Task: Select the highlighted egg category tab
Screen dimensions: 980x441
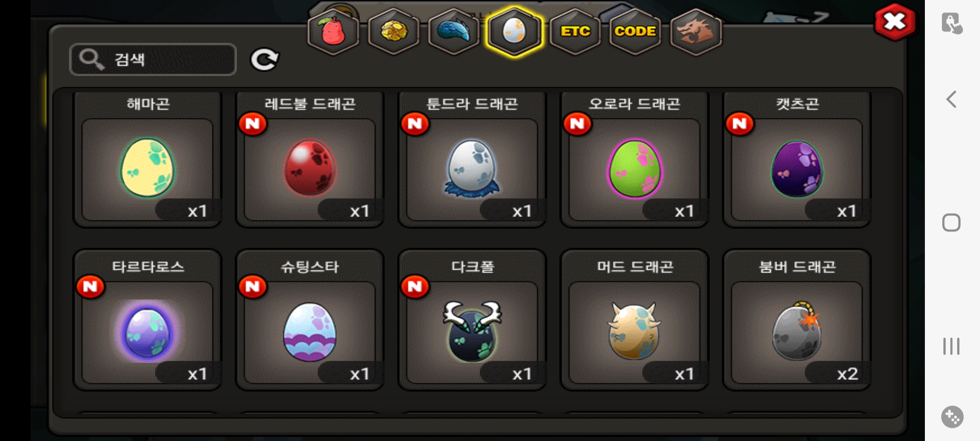Action: coord(514,32)
